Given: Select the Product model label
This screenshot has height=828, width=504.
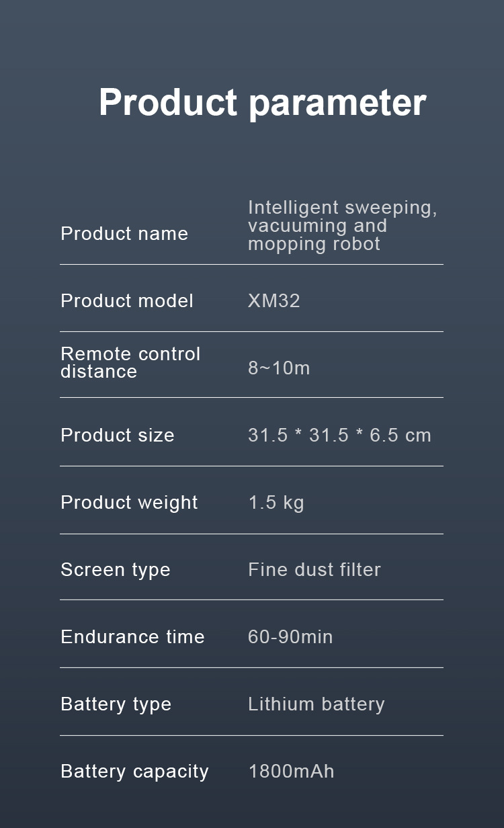Looking at the screenshot, I should click(x=127, y=301).
